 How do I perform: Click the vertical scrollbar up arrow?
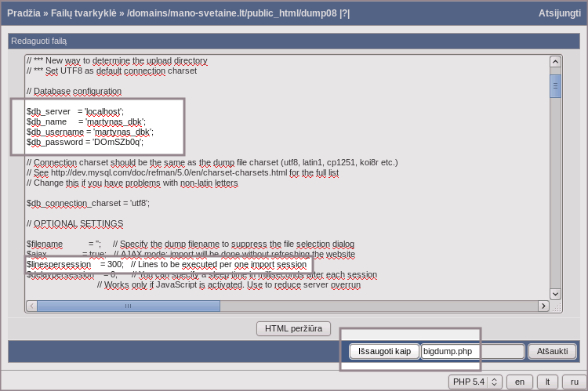pyautogui.click(x=555, y=62)
